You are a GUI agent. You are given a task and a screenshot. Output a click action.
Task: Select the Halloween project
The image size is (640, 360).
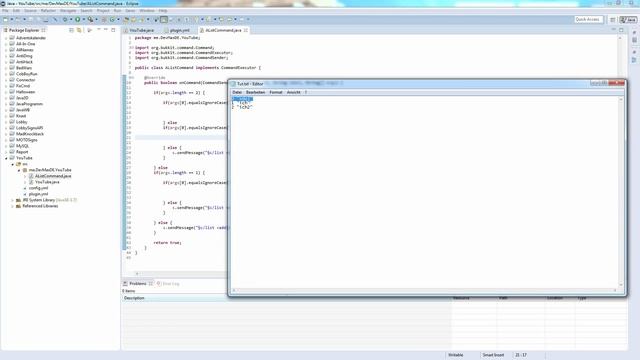(25, 92)
